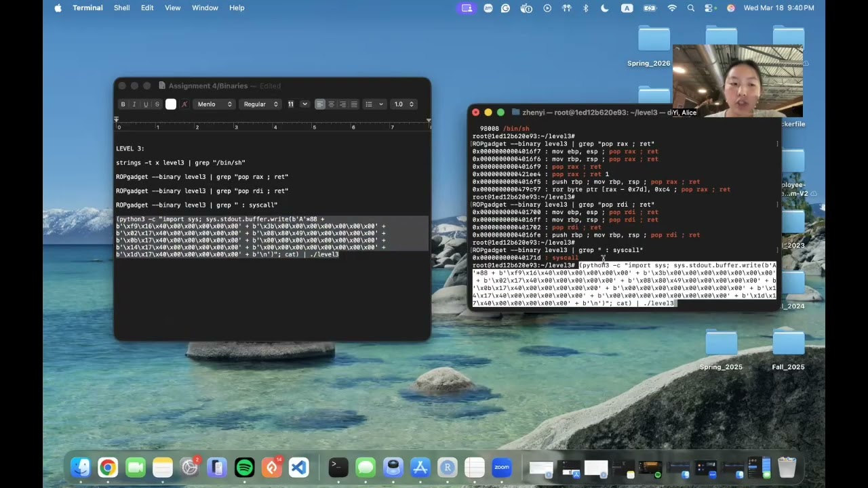This screenshot has height=488, width=868.
Task: Click the TextEdit ruler bar
Action: point(273,124)
